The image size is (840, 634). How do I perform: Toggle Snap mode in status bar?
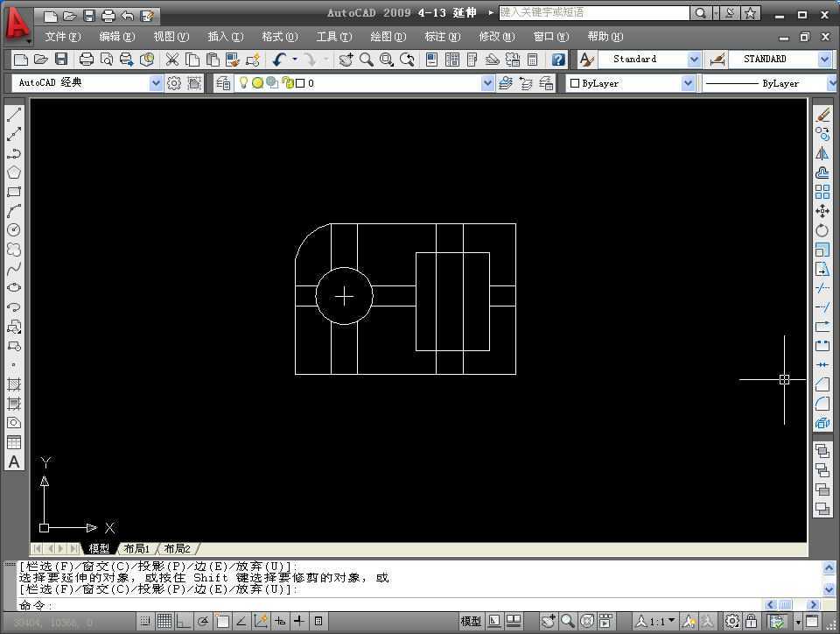tap(145, 621)
